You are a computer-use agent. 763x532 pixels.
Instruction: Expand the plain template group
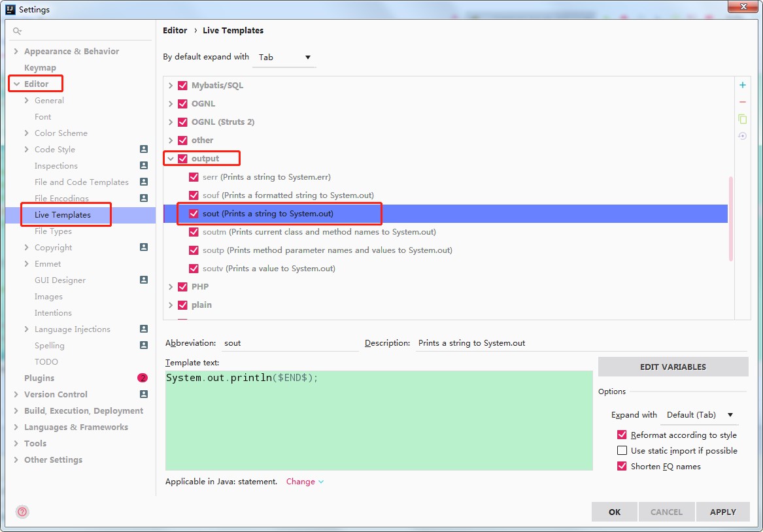pyautogui.click(x=170, y=305)
